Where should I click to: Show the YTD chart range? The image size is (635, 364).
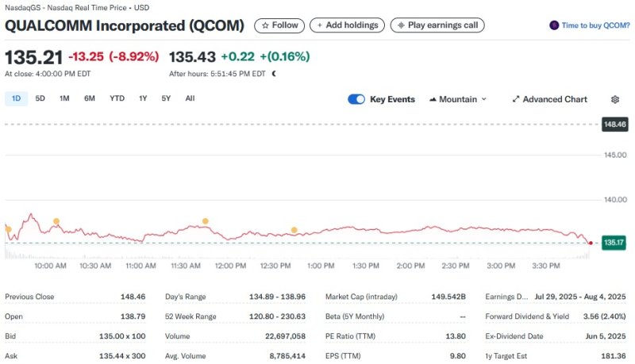(x=117, y=98)
